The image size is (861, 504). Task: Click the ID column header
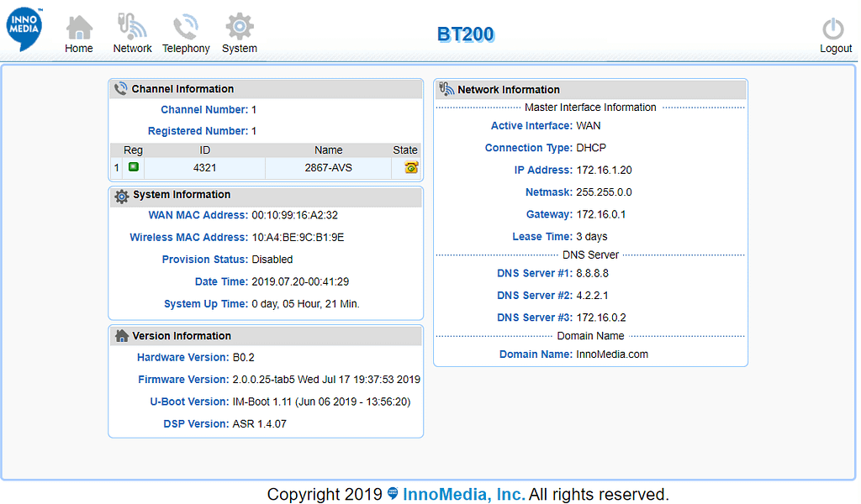coord(204,150)
